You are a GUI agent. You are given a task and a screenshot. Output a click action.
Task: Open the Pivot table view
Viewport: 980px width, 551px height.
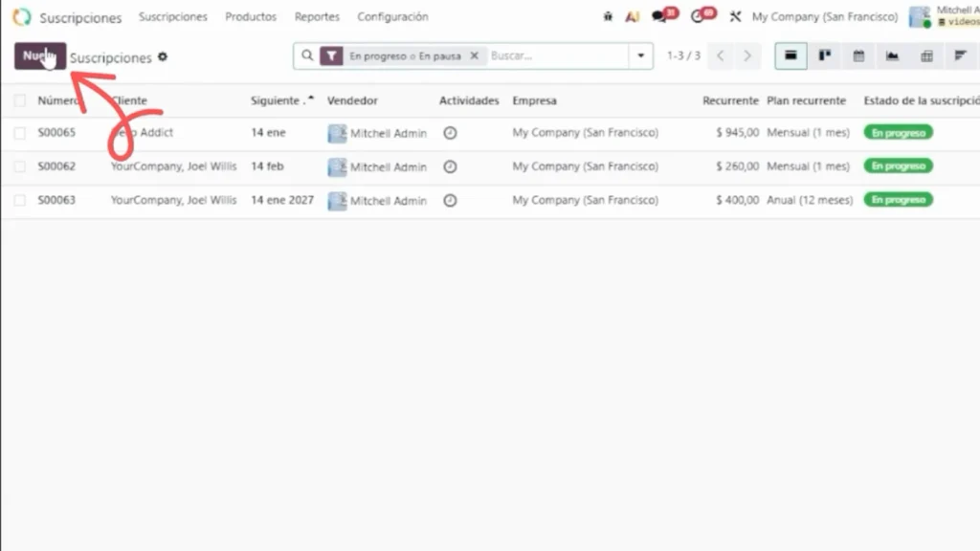(x=926, y=56)
